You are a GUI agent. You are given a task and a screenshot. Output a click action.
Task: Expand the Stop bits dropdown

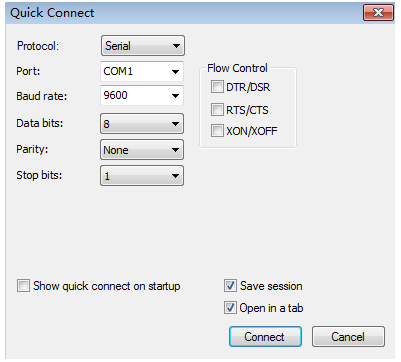[x=142, y=176]
